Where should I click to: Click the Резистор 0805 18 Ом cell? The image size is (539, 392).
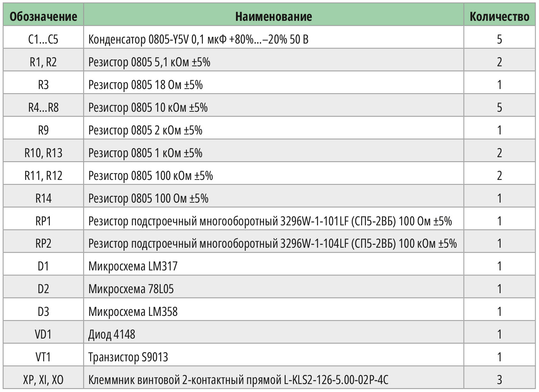145,84
